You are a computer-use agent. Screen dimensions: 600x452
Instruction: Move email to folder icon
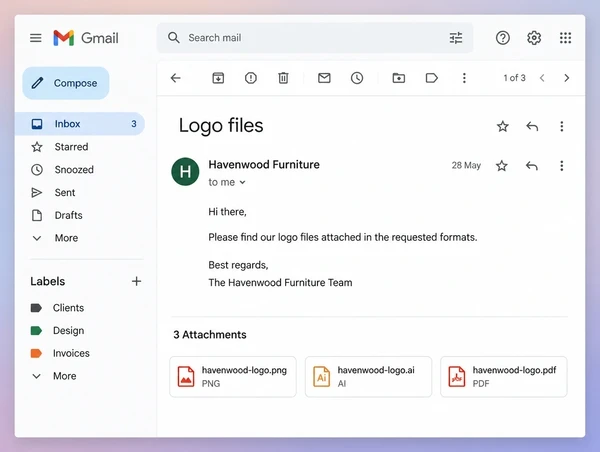(399, 78)
